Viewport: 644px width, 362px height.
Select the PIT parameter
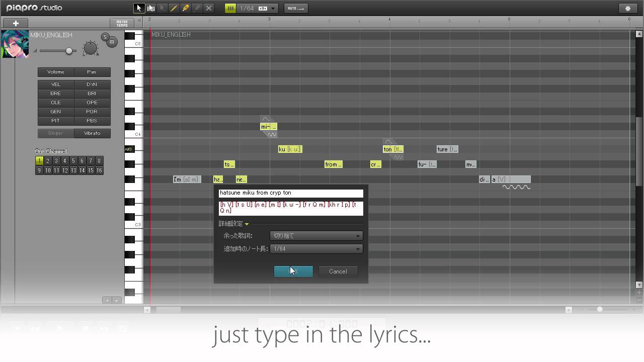(56, 121)
